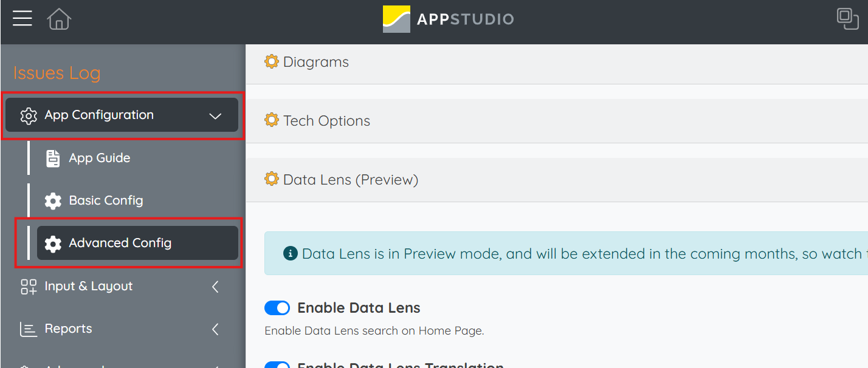The image size is (868, 368).
Task: Click the Advanced Config gear icon
Action: 53,244
